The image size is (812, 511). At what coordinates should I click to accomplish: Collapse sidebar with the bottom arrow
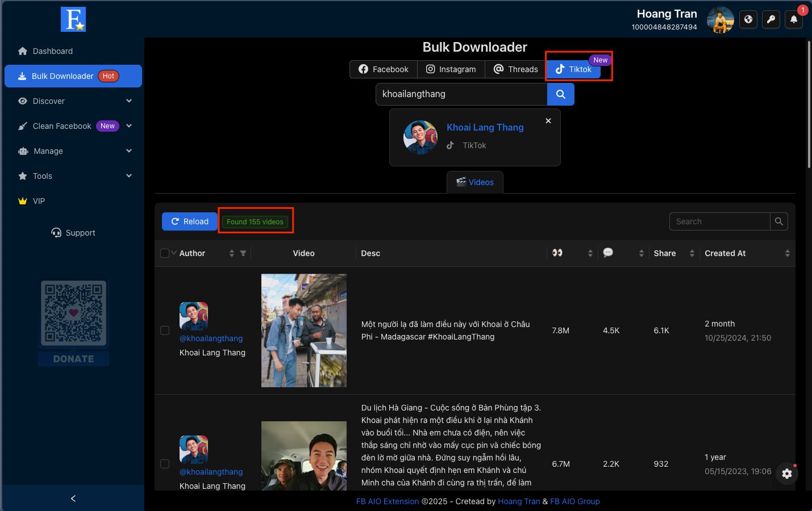point(73,499)
